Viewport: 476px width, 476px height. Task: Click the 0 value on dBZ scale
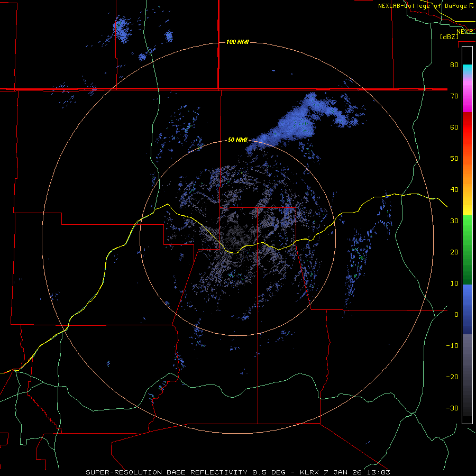tap(456, 315)
